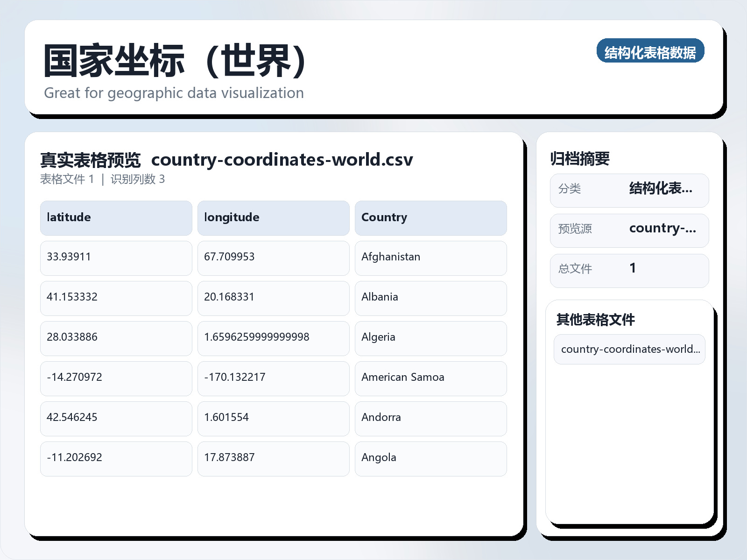Select the longitude column header
This screenshot has height=560, width=747.
[x=273, y=217]
